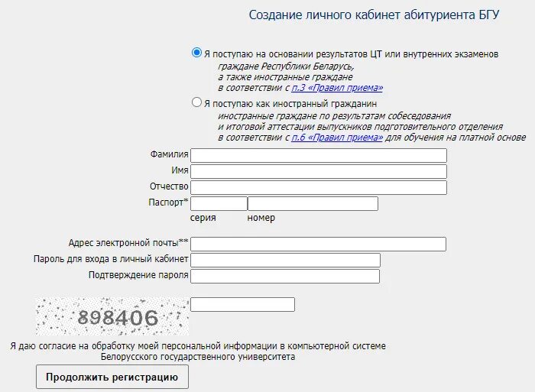This screenshot has width=535, height=392.
Task: Select the radio option for admission as a foreign citizen
Action: [x=196, y=102]
